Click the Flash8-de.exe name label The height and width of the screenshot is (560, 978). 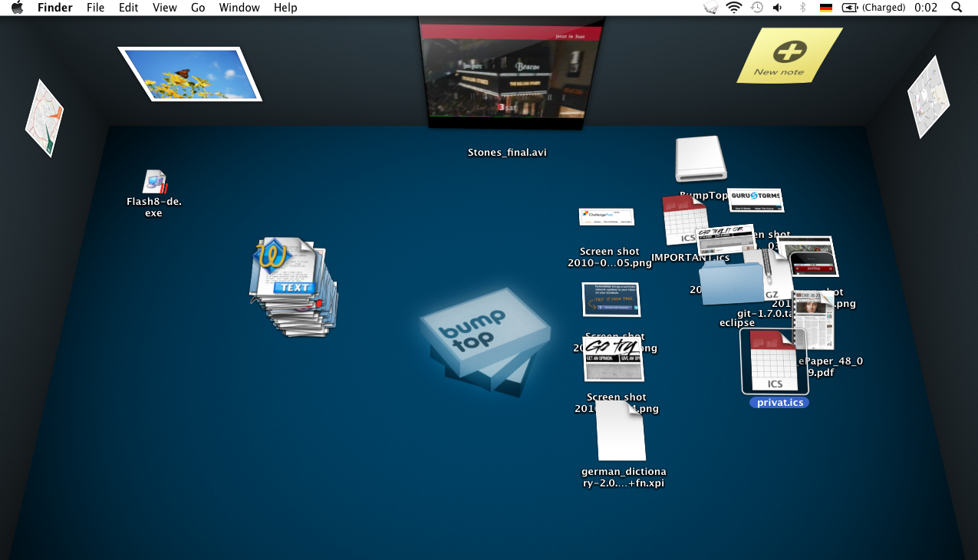tap(154, 207)
